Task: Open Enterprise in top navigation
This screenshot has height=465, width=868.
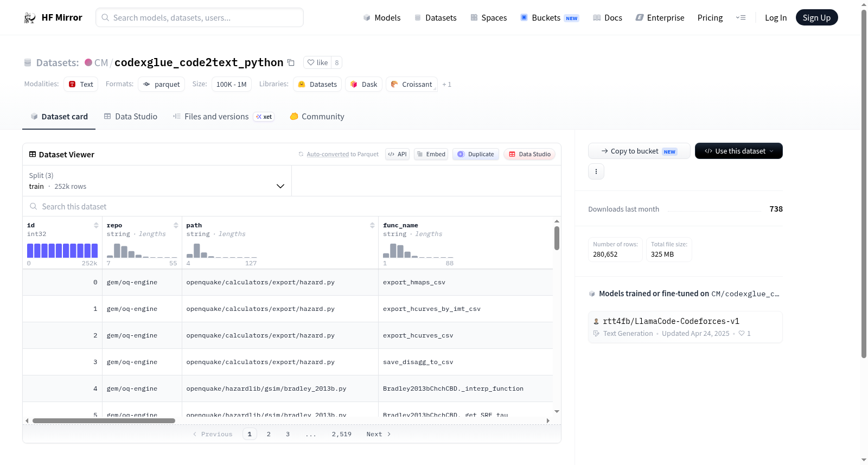Action: coord(660,18)
